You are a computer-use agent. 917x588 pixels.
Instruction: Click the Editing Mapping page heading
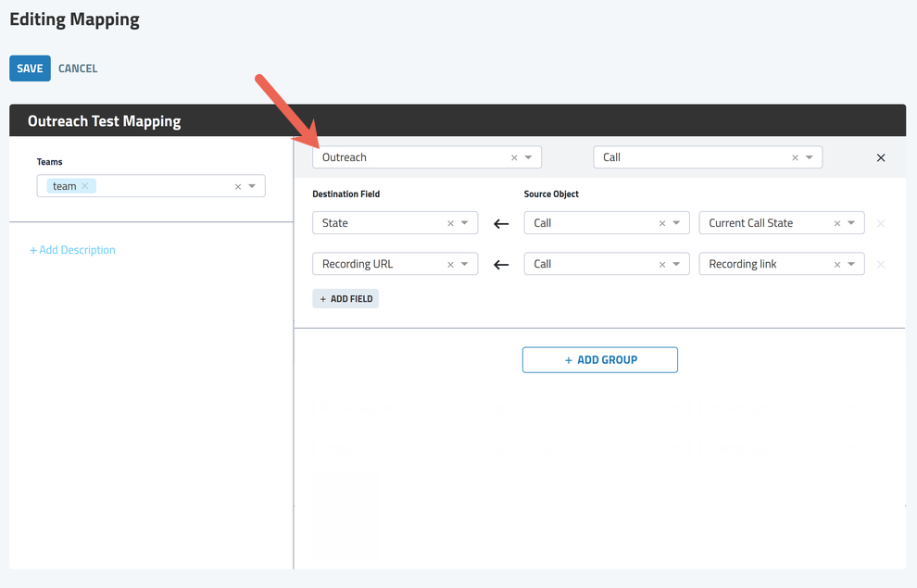tap(74, 19)
